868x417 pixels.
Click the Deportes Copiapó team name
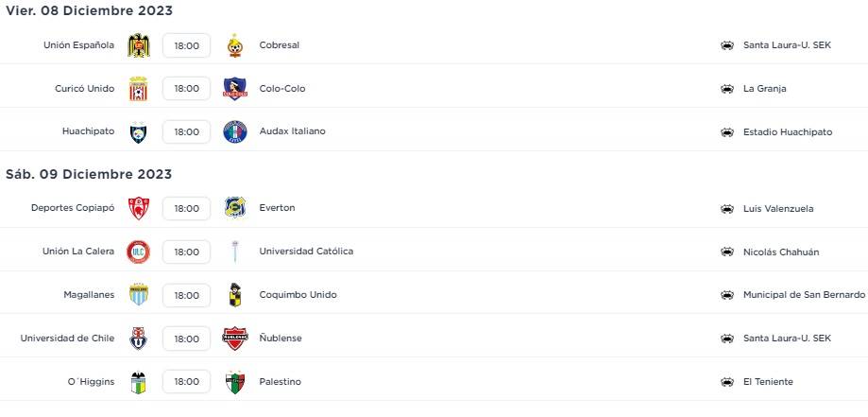click(73, 208)
